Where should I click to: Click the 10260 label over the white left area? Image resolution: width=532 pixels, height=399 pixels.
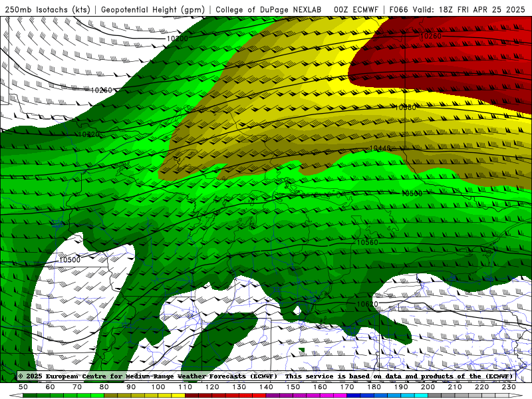coord(102,90)
